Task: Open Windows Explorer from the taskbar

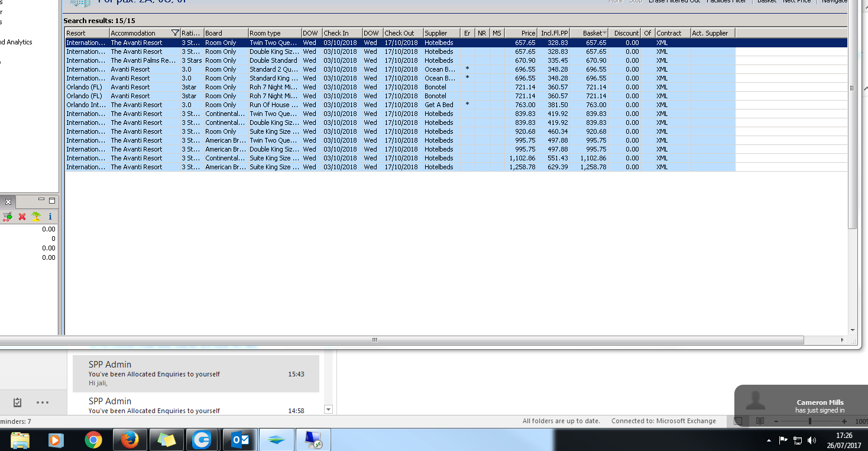Action: pyautogui.click(x=20, y=440)
